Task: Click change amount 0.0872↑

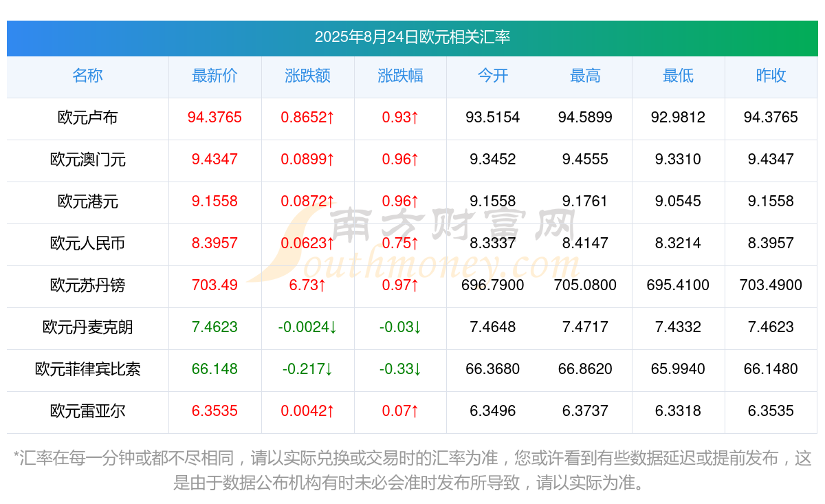Action: 307,201
